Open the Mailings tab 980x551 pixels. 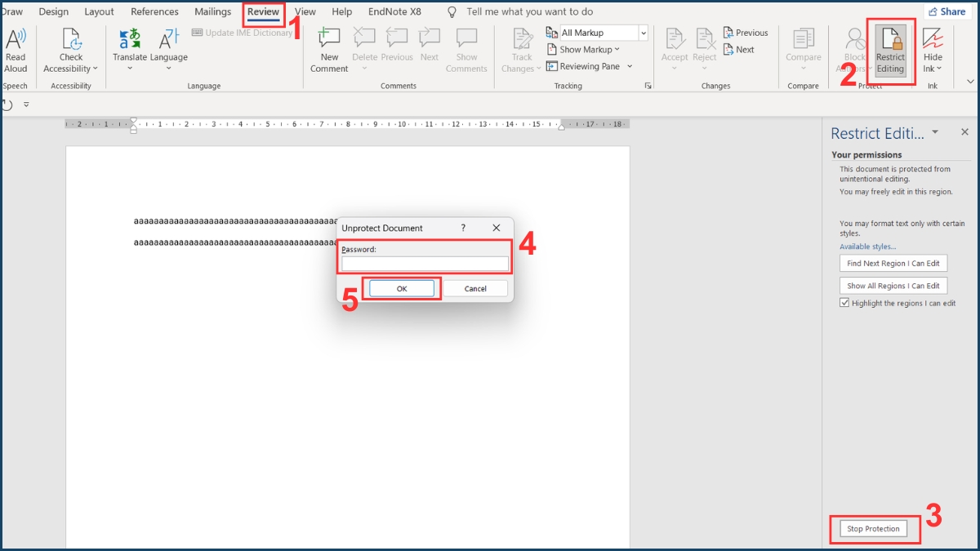click(x=212, y=12)
